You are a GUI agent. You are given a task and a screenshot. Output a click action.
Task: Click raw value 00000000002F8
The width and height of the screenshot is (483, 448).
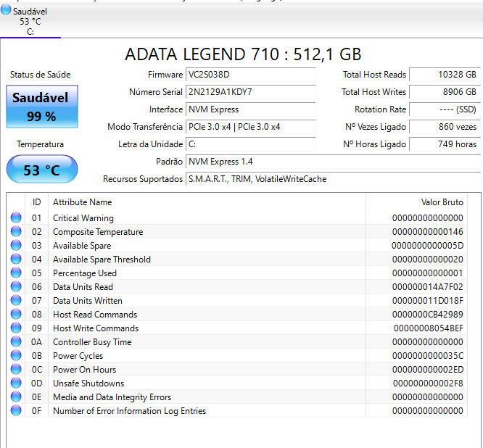pyautogui.click(x=428, y=383)
